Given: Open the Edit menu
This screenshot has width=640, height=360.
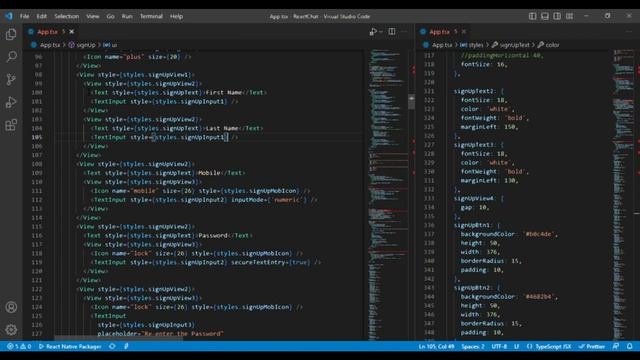Looking at the screenshot, I should (x=41, y=16).
